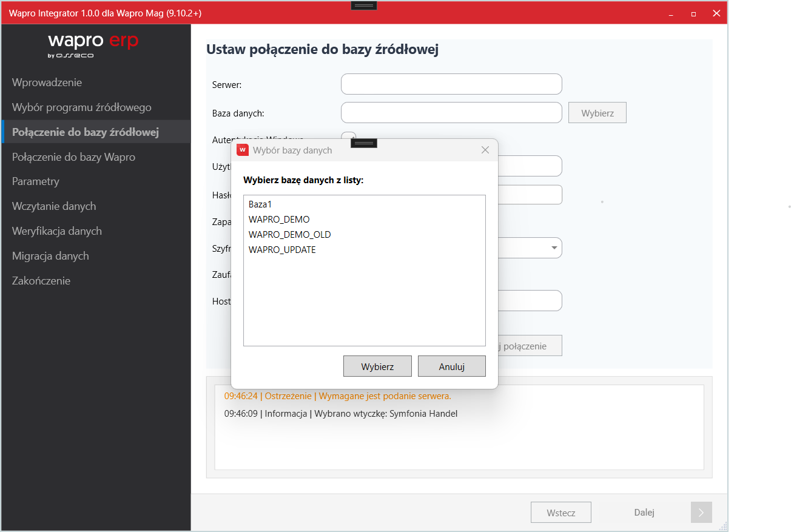Screen dimensions: 791x532
Task: Confirm selection with dialog Wybierz button
Action: tap(377, 366)
